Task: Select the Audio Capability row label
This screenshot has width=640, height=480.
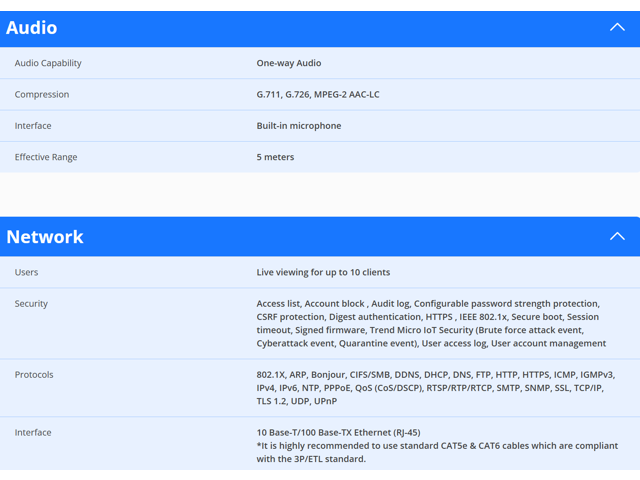Action: point(48,63)
